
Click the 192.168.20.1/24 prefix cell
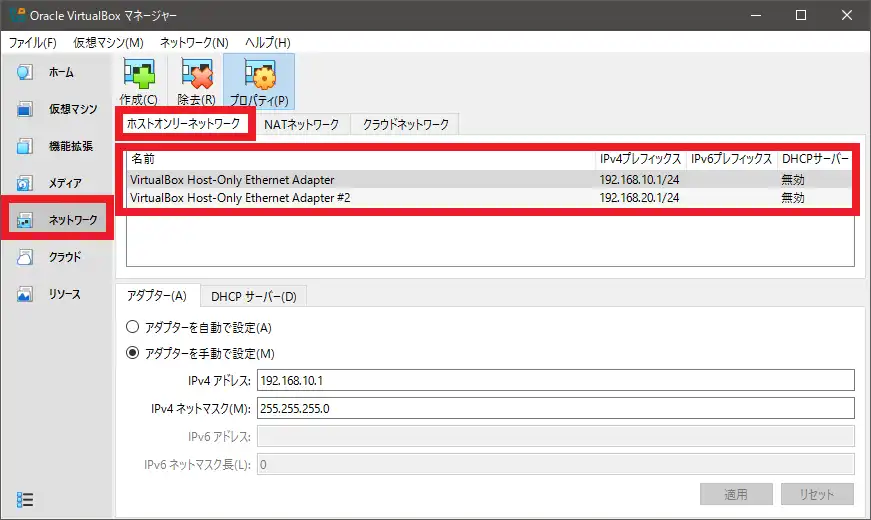(639, 198)
